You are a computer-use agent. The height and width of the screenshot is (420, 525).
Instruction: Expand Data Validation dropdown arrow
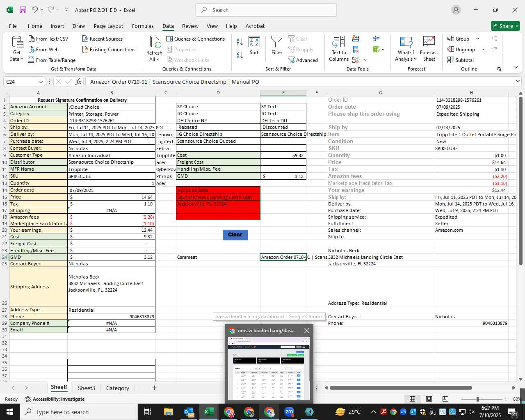[365, 60]
